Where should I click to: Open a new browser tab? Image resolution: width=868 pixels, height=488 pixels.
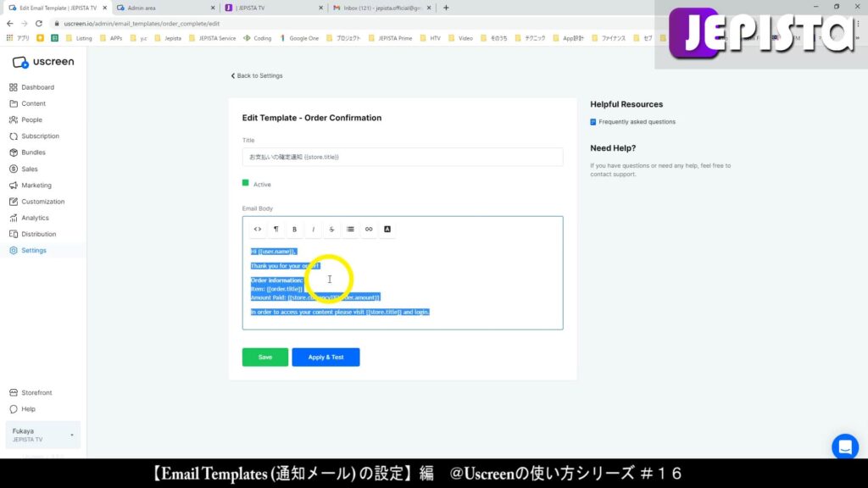(x=446, y=8)
